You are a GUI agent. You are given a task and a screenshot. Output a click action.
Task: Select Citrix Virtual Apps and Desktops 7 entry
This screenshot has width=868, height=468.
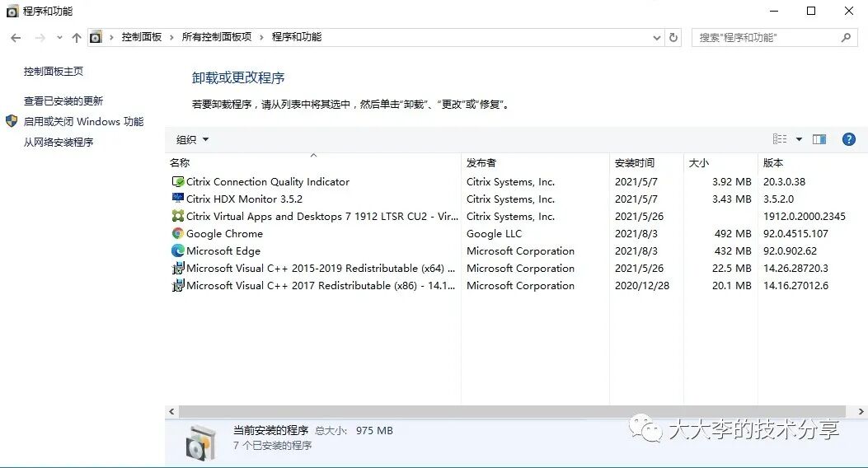pyautogui.click(x=322, y=217)
